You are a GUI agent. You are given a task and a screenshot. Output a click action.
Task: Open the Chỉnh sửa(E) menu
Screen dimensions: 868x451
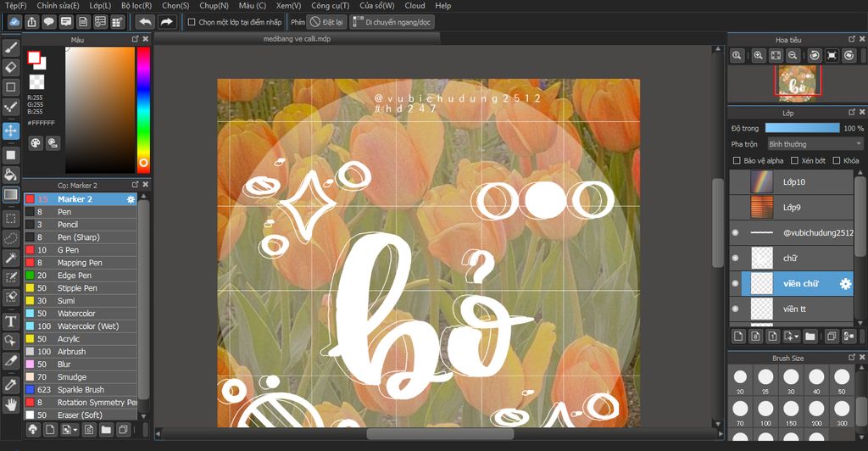click(58, 6)
